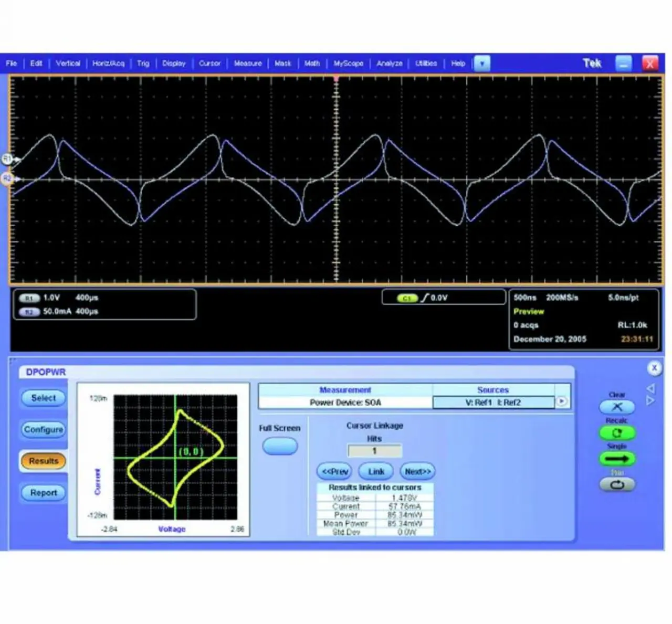Open the Trig menu
672x624 pixels.
tap(143, 64)
